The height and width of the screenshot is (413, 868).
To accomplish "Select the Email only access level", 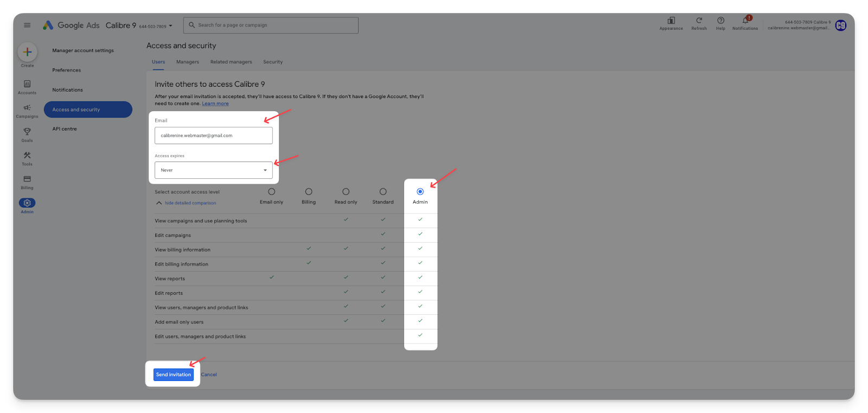I will pyautogui.click(x=271, y=192).
